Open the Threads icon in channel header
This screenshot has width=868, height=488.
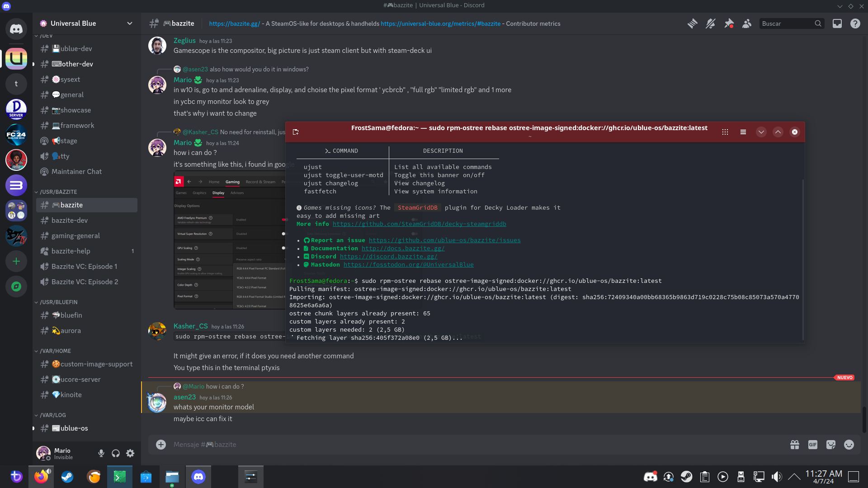692,23
